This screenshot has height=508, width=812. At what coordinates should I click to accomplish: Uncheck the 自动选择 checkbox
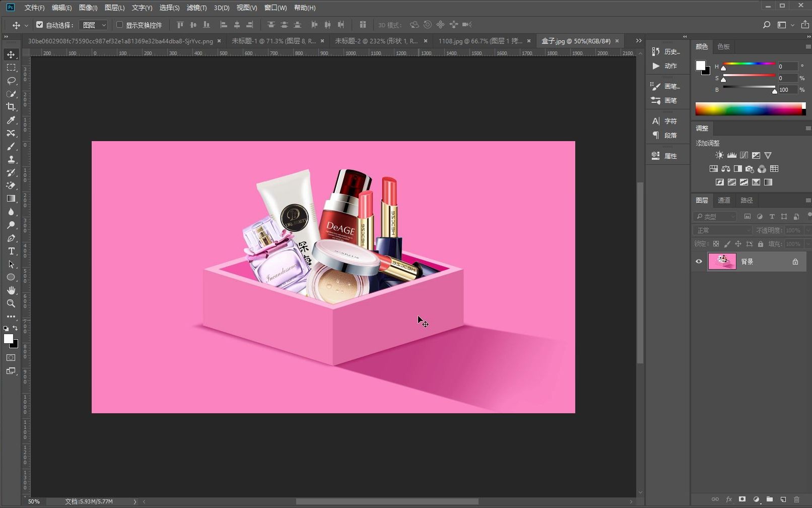click(x=40, y=25)
